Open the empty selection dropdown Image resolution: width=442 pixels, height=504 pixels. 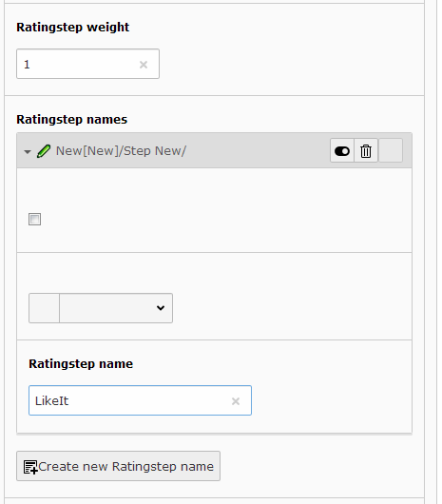(x=116, y=308)
